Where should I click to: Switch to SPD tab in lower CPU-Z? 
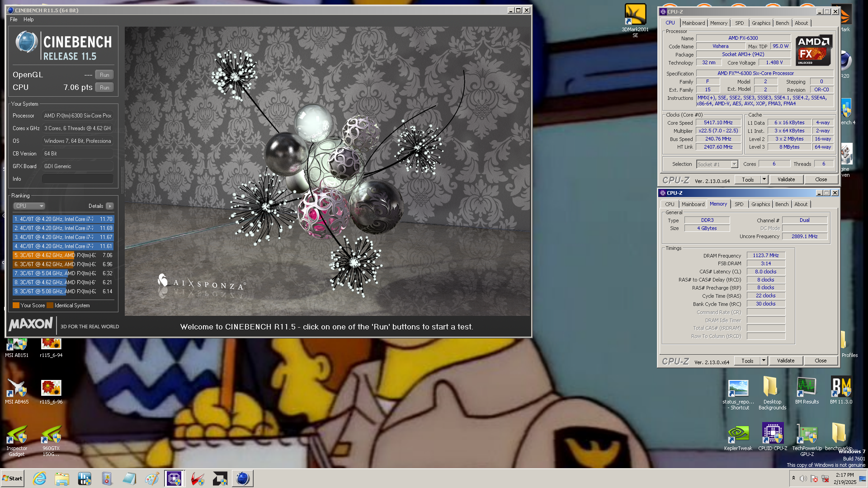point(739,205)
